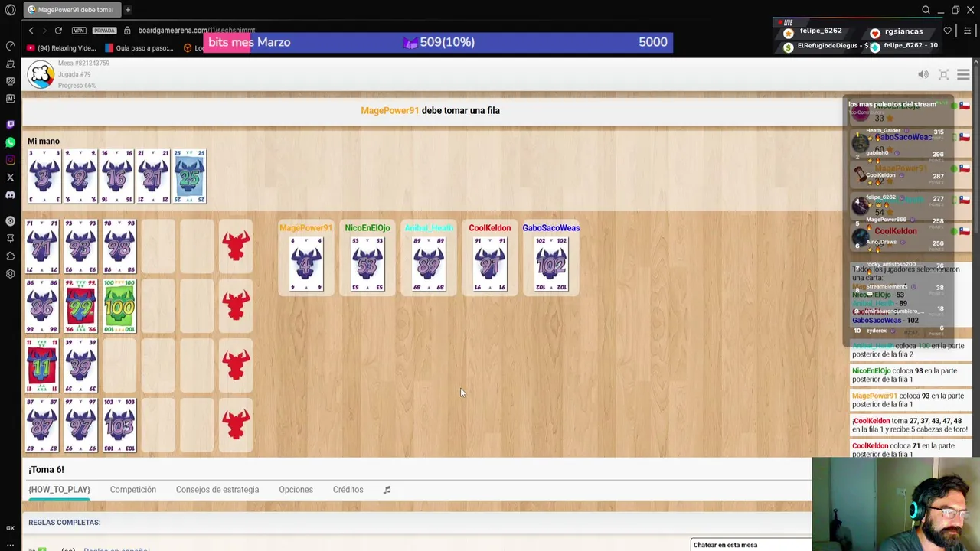Open the Opera menu logo
This screenshot has width=980, height=551.
[10, 10]
